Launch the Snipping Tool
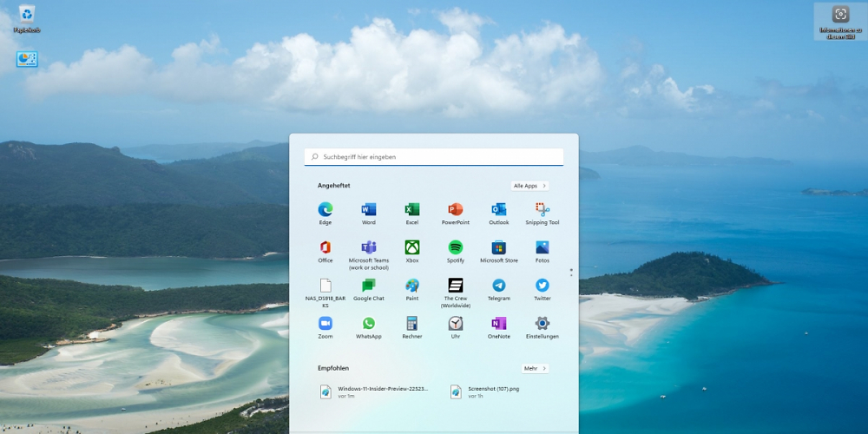Viewport: 868px width, 434px height. click(x=542, y=214)
